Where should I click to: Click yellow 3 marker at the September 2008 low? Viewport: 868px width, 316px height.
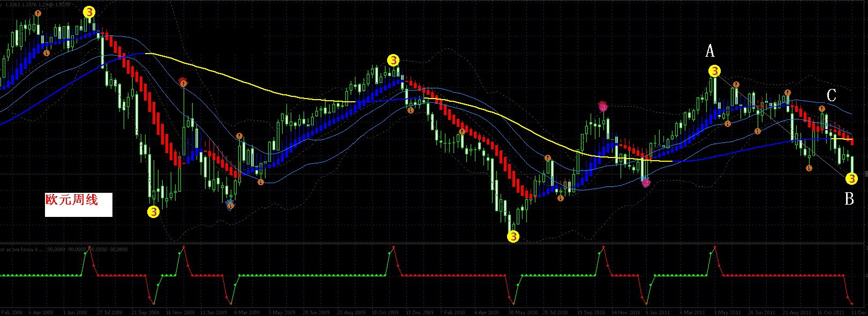click(x=153, y=212)
